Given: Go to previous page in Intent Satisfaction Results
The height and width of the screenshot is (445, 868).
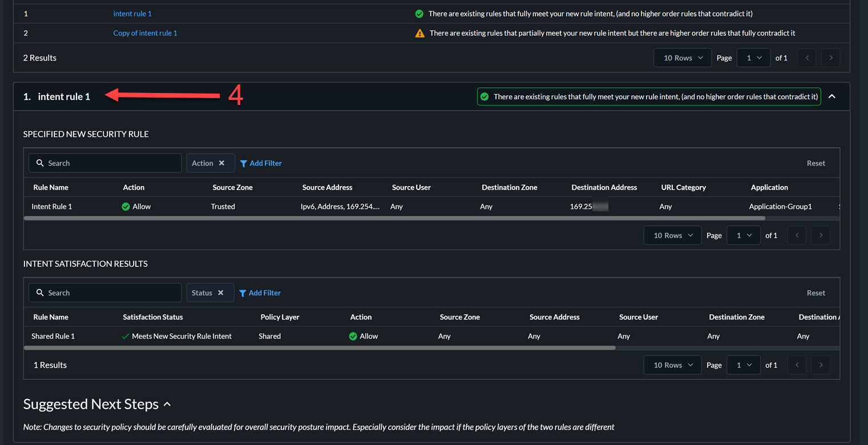Looking at the screenshot, I should (796, 365).
